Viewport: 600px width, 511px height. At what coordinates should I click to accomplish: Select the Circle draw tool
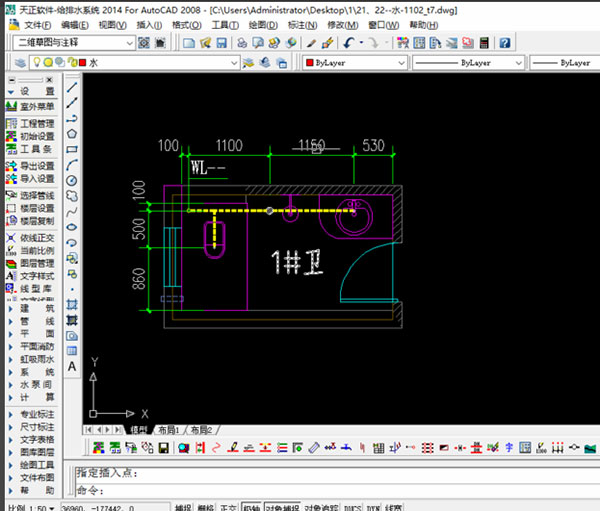pyautogui.click(x=72, y=180)
